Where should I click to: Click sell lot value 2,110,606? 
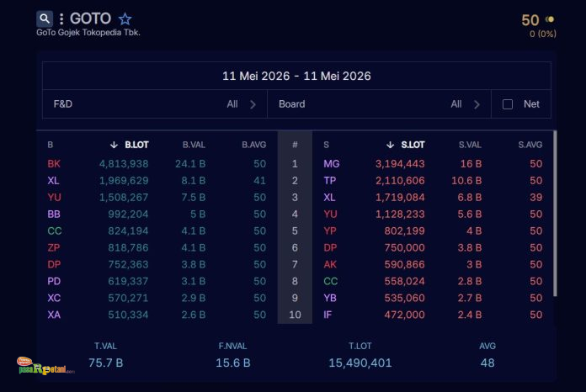pos(400,181)
